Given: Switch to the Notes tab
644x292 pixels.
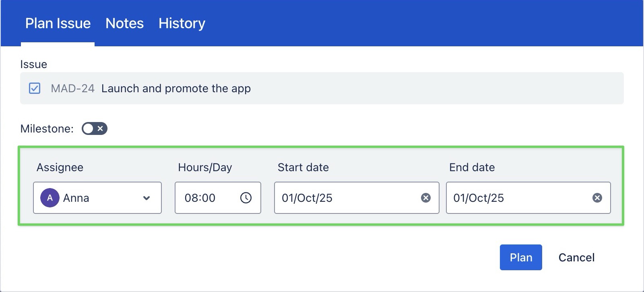Looking at the screenshot, I should click(124, 23).
